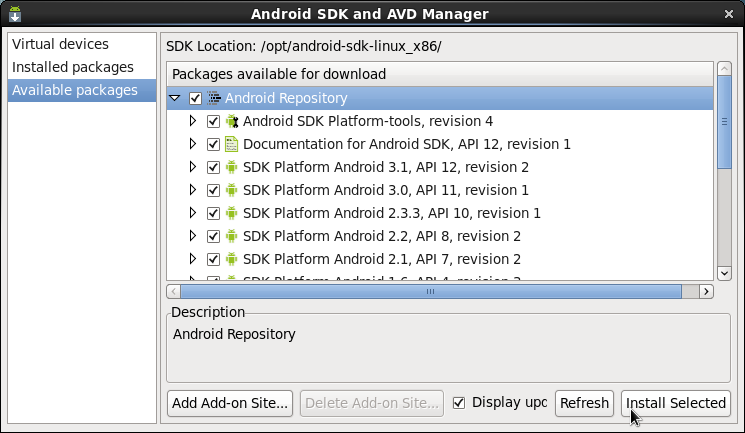Viewport: 745px width, 433px height.
Task: Click the Android 2.3.3 platform robot icon
Action: 231,213
